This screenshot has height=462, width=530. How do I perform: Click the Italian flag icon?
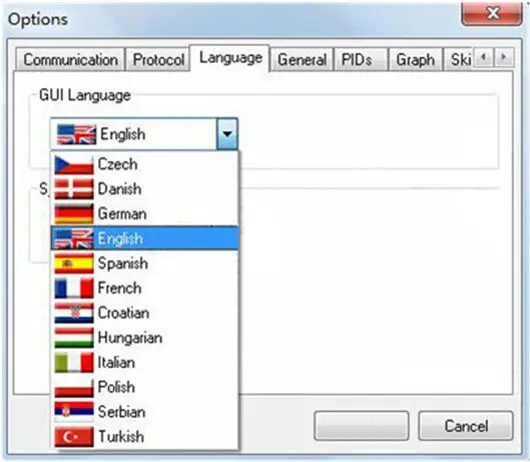[74, 363]
